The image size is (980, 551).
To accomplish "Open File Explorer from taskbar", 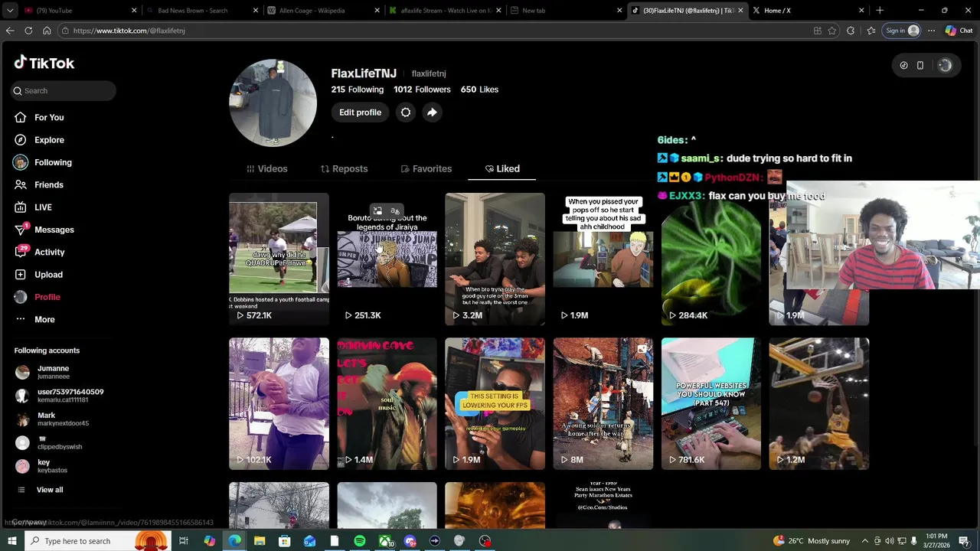I will point(260,541).
